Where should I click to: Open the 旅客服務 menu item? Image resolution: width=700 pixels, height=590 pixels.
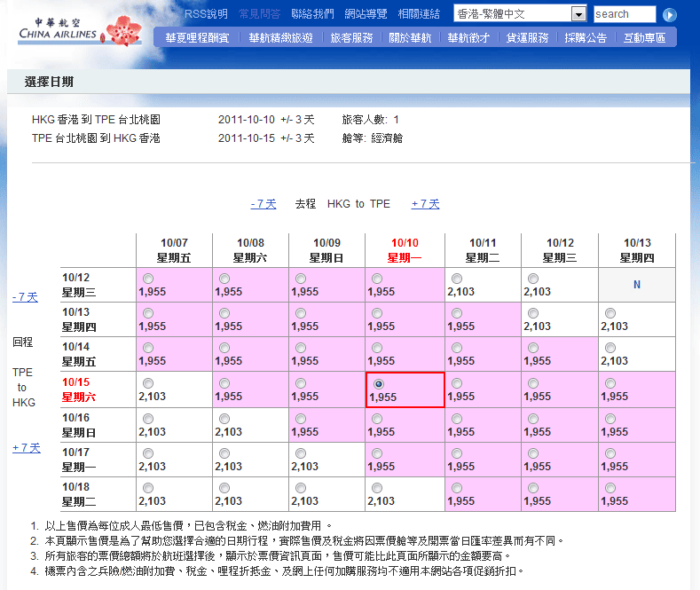pos(351,38)
